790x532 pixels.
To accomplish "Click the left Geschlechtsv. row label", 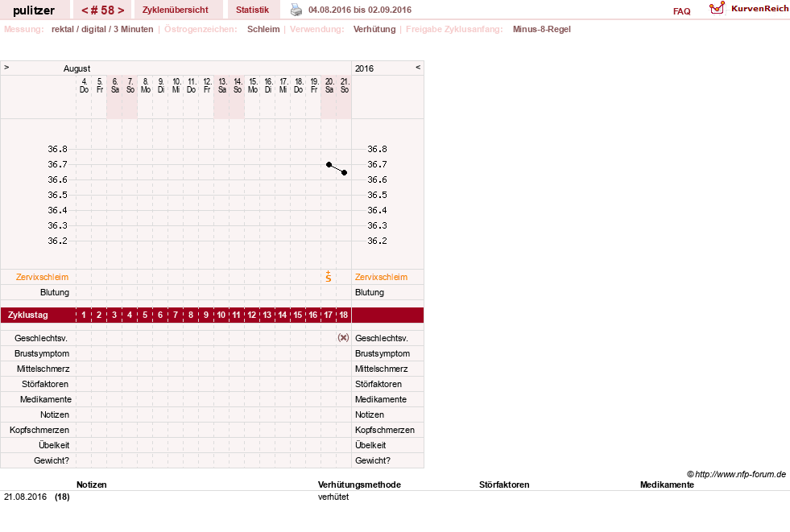I will click(x=41, y=338).
